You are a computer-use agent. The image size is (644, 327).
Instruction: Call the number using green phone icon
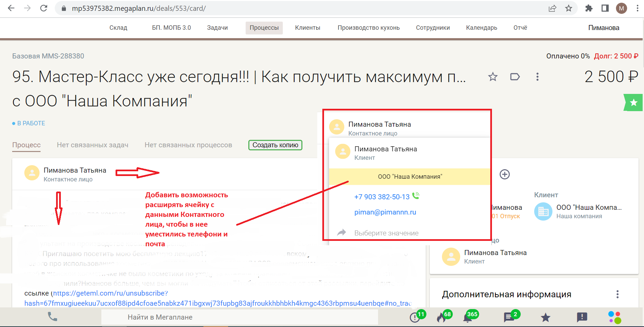(416, 196)
